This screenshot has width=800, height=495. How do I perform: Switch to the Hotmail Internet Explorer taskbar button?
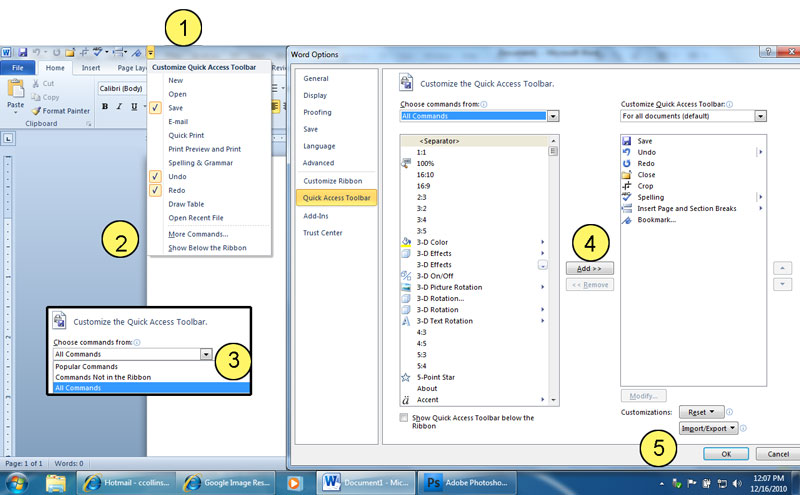[126, 483]
